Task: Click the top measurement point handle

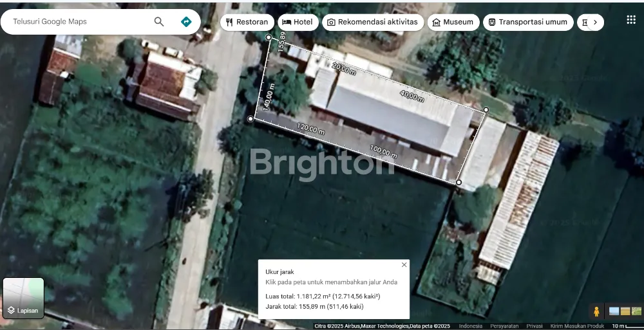Action: (269, 37)
